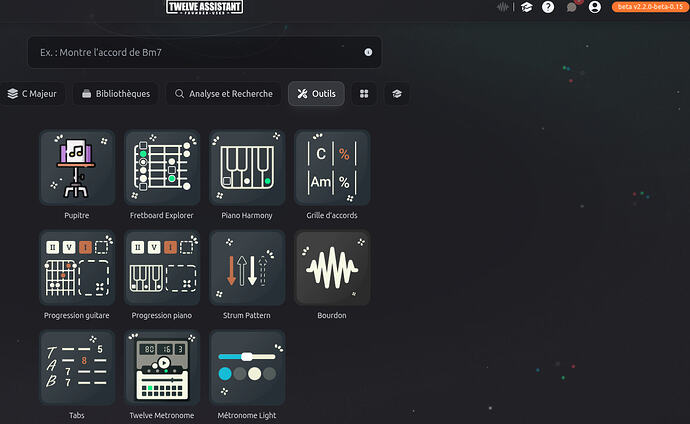The width and height of the screenshot is (690, 424).
Task: Open the Progression piano tool
Action: click(162, 267)
